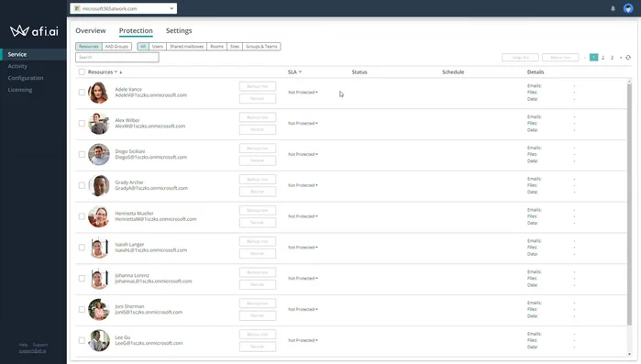This screenshot has width=641, height=364.
Task: Check the box for Henrietta Mueller
Action: point(82,217)
